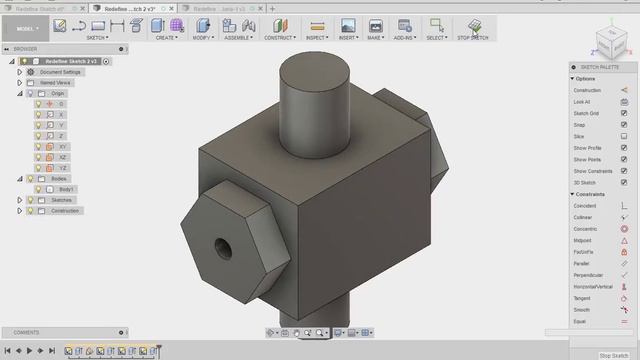
Task: Expand the Document Settings tree node
Action: click(x=20, y=72)
